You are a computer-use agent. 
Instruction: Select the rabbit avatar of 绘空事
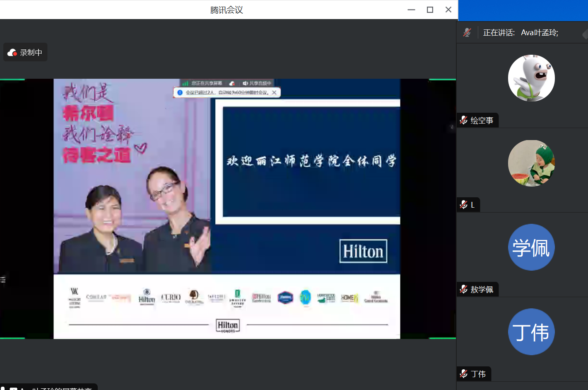pos(531,78)
